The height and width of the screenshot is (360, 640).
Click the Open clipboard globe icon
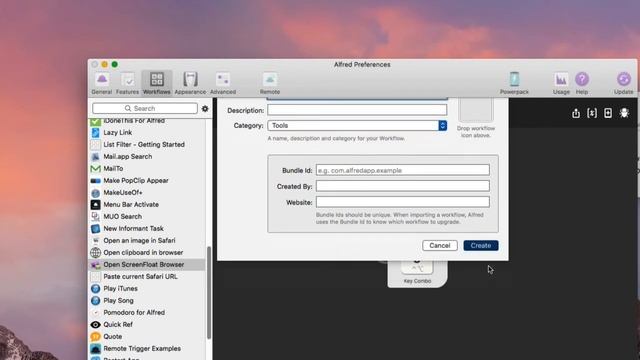click(x=96, y=252)
